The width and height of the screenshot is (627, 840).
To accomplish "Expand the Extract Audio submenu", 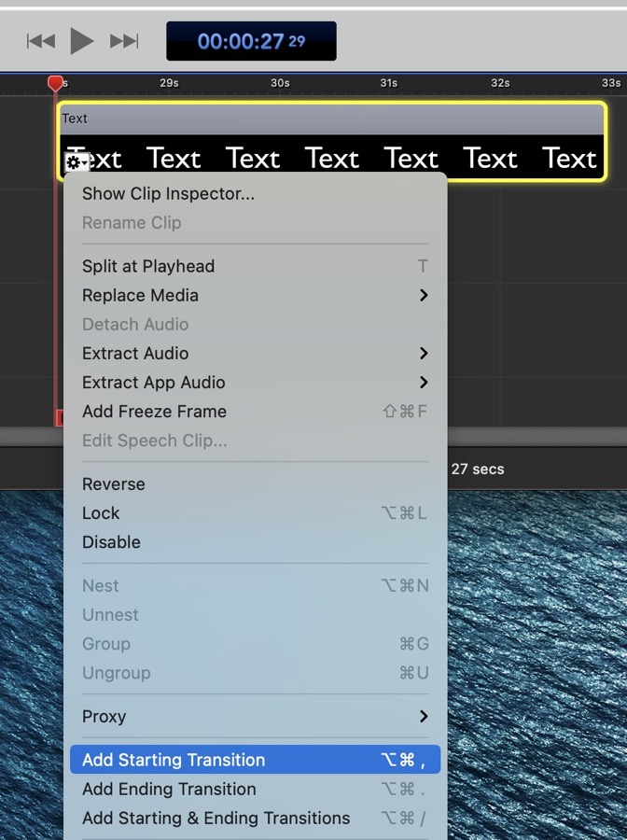I will click(x=135, y=354).
